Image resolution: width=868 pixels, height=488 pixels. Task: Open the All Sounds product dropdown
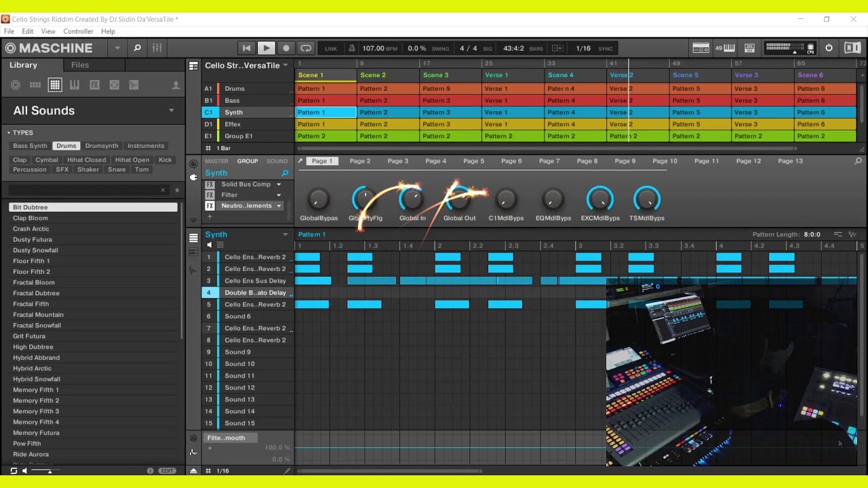(171, 110)
